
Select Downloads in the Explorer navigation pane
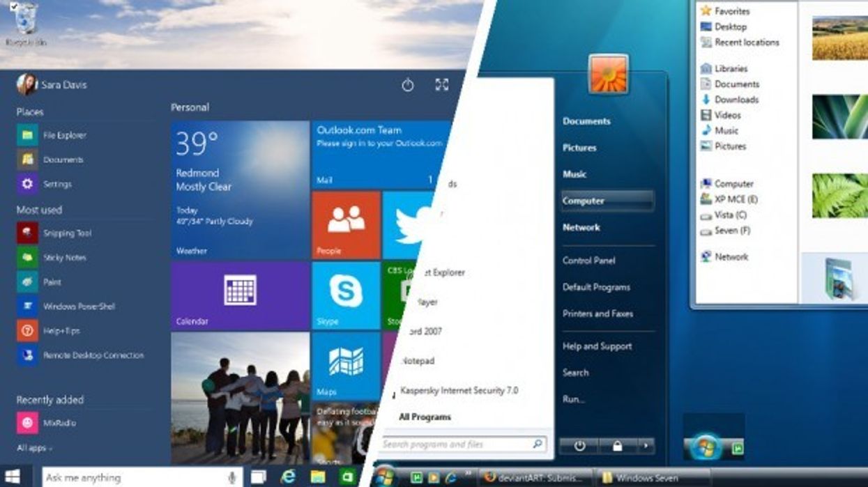click(736, 100)
